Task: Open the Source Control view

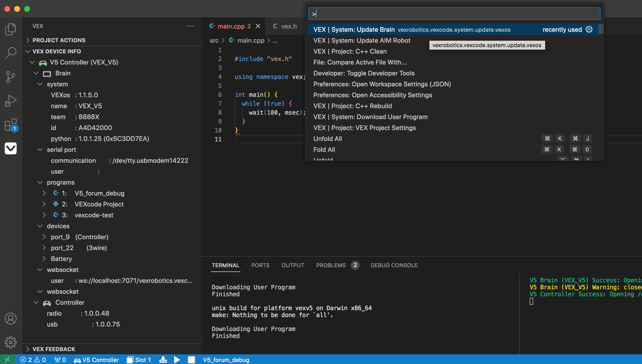Action: [10, 77]
